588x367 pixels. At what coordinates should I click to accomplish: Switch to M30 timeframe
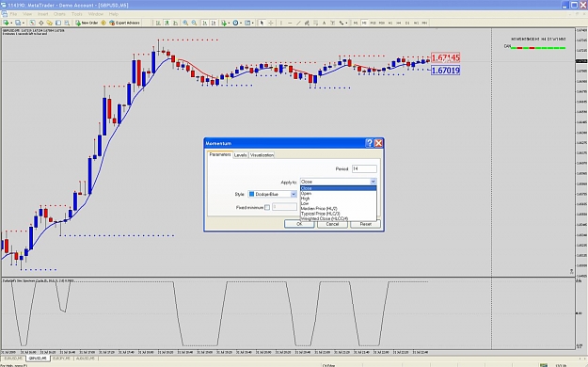[382, 23]
